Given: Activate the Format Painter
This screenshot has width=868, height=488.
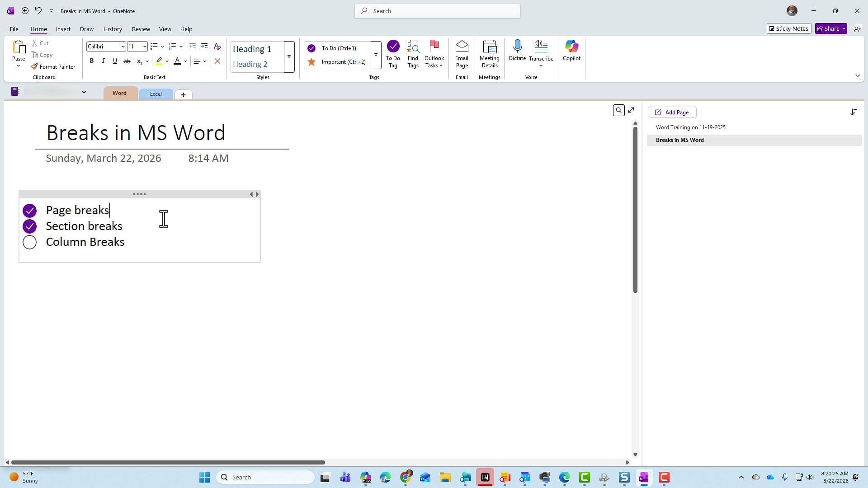Looking at the screenshot, I should coord(53,66).
